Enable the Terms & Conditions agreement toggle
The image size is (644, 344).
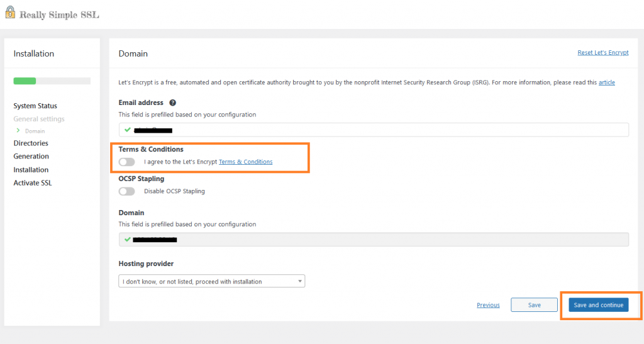pos(127,162)
